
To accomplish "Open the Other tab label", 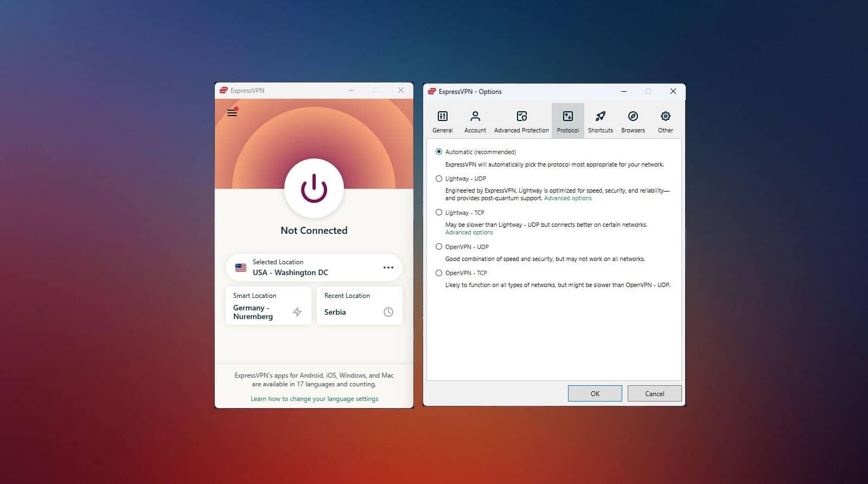I will [x=666, y=130].
